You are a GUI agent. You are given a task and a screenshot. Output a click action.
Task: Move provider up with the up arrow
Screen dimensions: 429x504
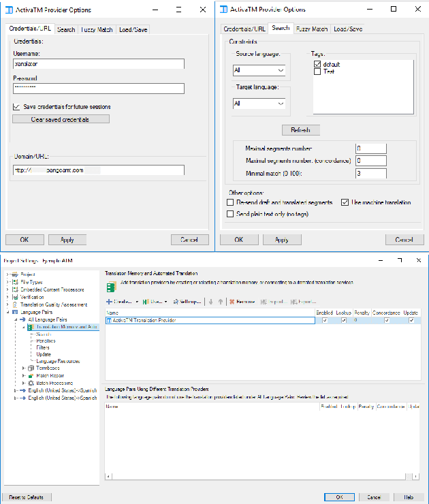[221, 302]
